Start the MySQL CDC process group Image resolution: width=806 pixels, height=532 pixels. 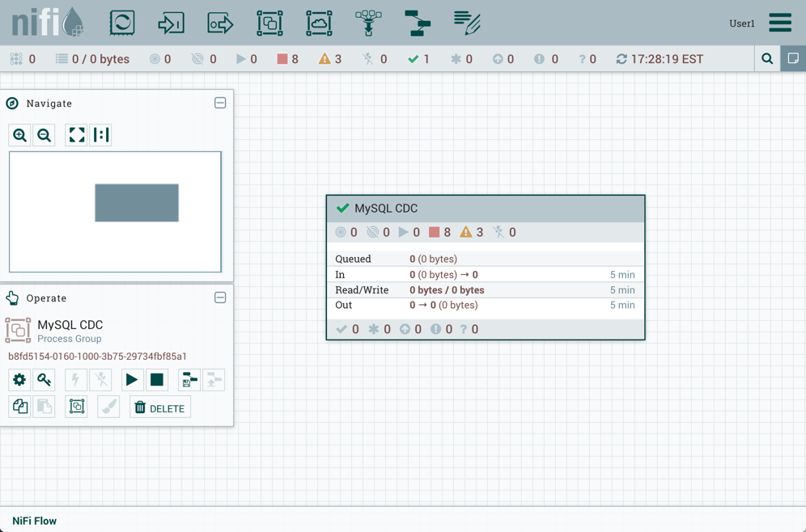[x=131, y=379]
